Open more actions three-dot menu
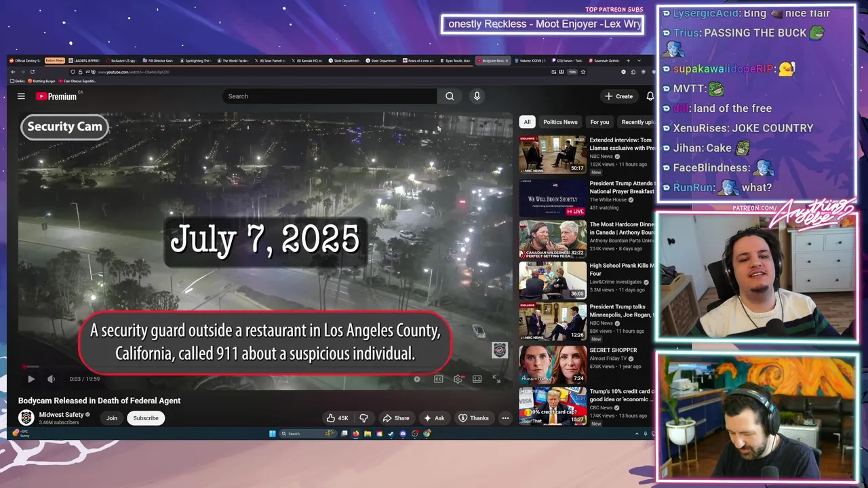Image resolution: width=868 pixels, height=488 pixels. [x=505, y=418]
